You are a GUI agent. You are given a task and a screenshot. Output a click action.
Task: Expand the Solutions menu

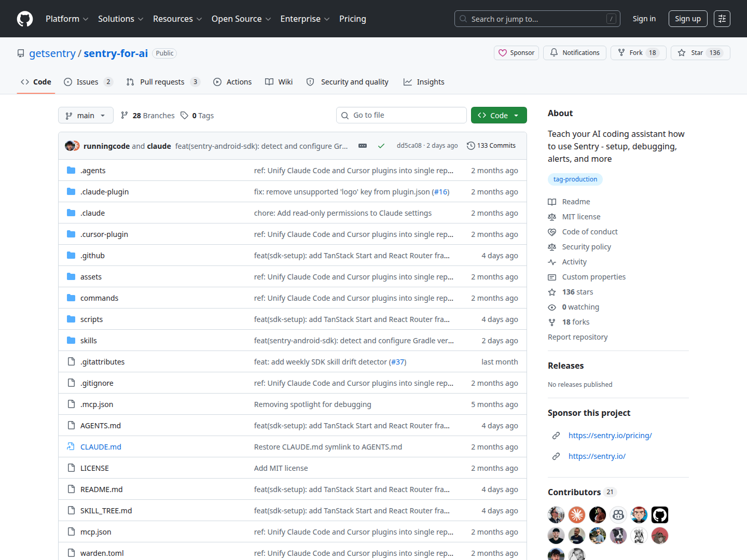click(x=120, y=19)
